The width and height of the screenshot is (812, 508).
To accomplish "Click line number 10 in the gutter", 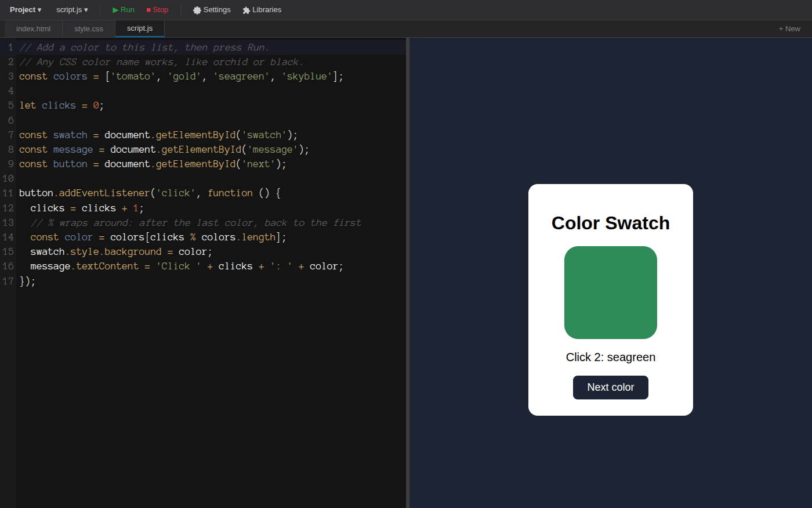I will tap(8, 179).
